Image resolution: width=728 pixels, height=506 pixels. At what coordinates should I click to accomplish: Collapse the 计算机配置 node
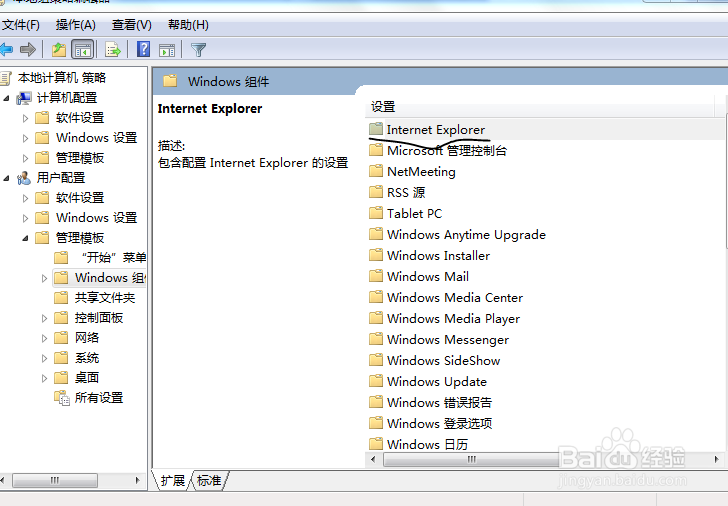[x=6, y=98]
